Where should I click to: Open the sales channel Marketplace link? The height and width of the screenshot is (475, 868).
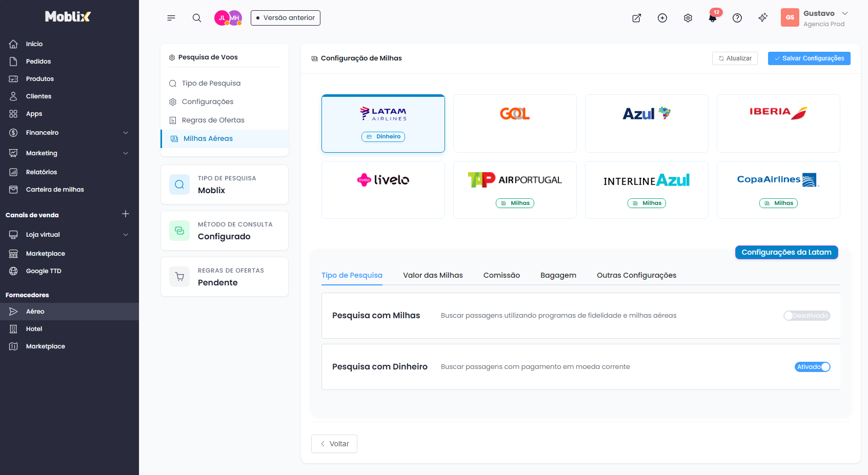click(45, 254)
